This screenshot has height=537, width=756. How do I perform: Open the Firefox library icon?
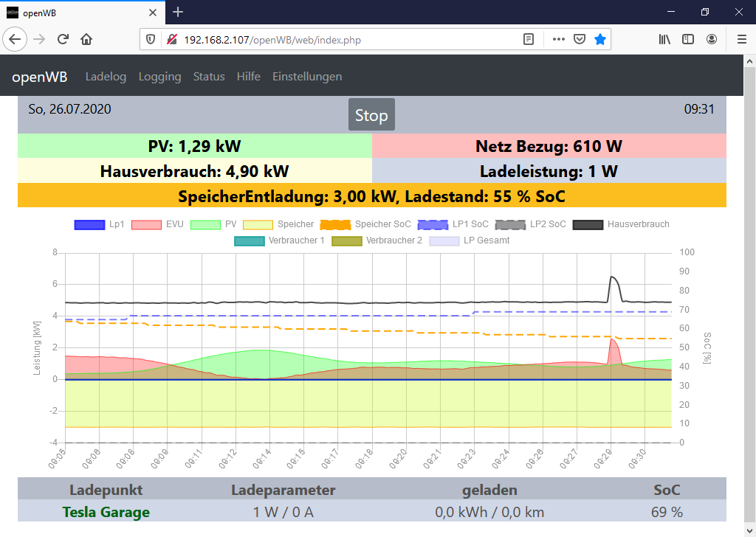[x=664, y=39]
